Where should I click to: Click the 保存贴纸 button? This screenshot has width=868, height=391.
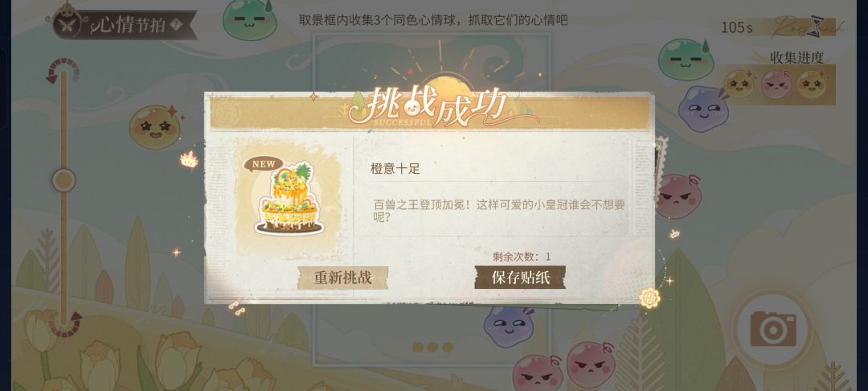(520, 278)
